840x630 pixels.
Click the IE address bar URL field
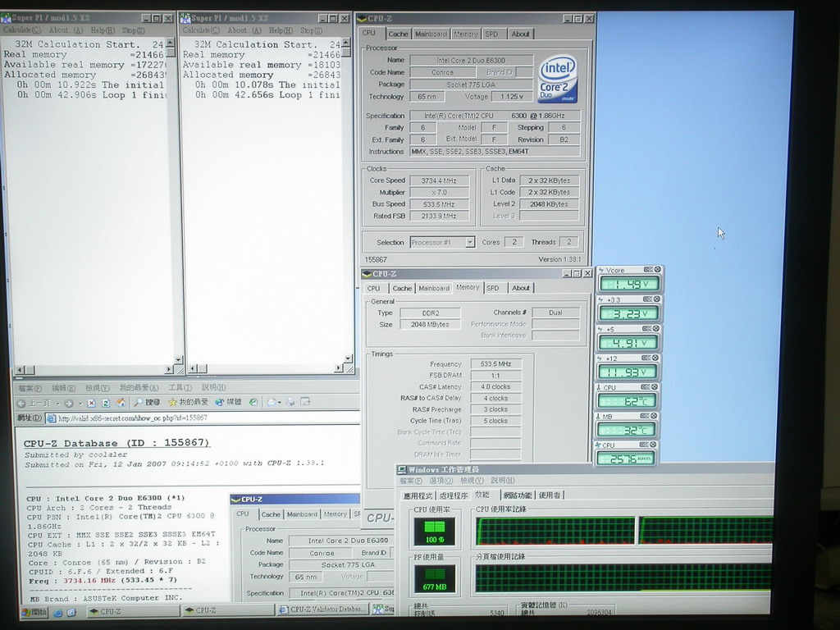202,418
